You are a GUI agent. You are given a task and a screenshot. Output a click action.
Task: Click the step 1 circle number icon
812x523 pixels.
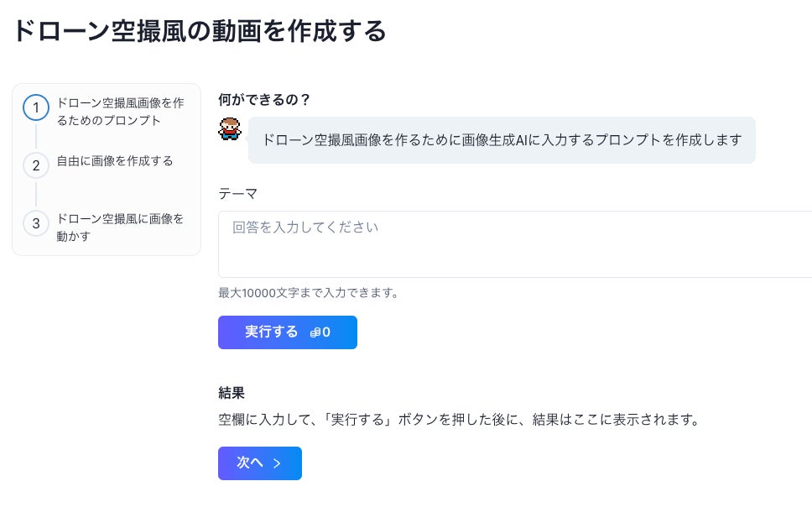[x=36, y=108]
